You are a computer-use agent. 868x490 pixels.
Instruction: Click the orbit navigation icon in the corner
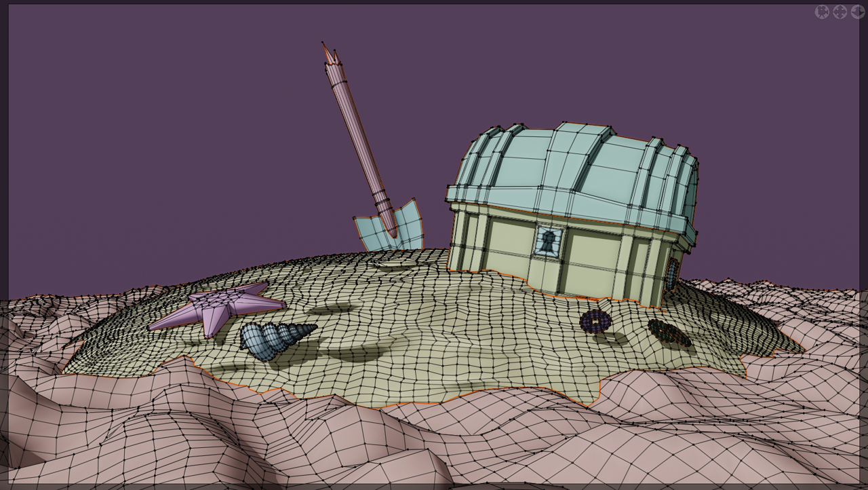(858, 12)
